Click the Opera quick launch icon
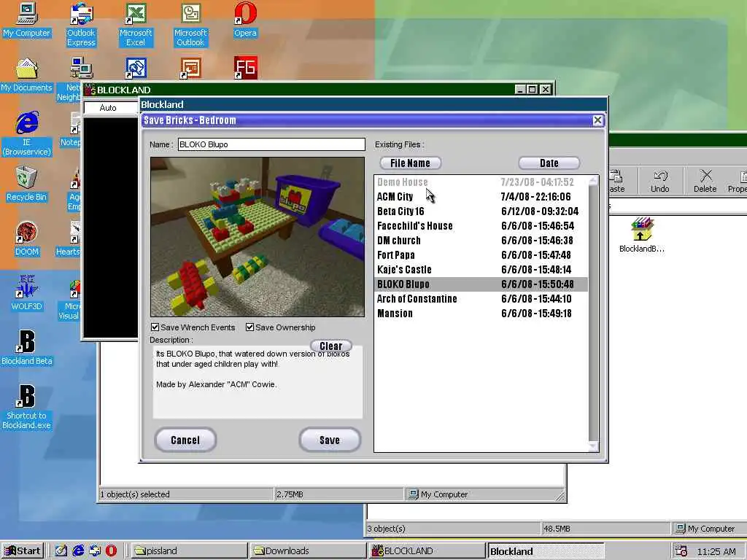The image size is (747, 560). click(x=111, y=551)
